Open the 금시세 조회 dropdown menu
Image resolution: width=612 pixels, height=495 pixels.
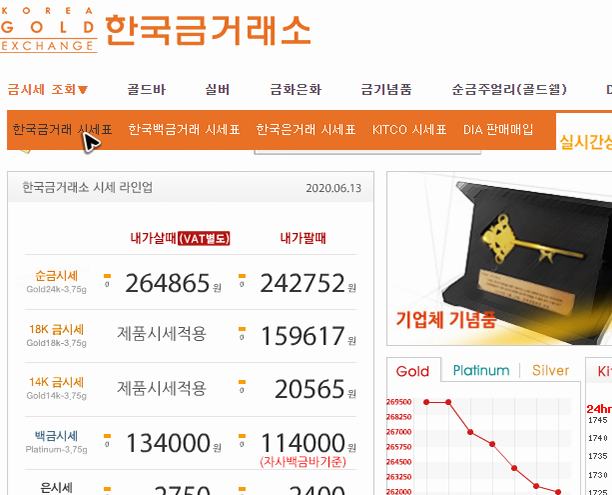point(48,89)
